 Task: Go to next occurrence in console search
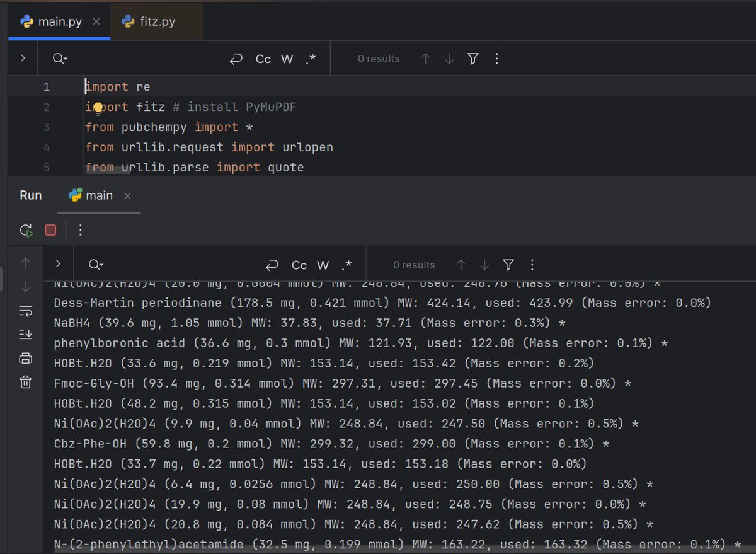point(484,265)
